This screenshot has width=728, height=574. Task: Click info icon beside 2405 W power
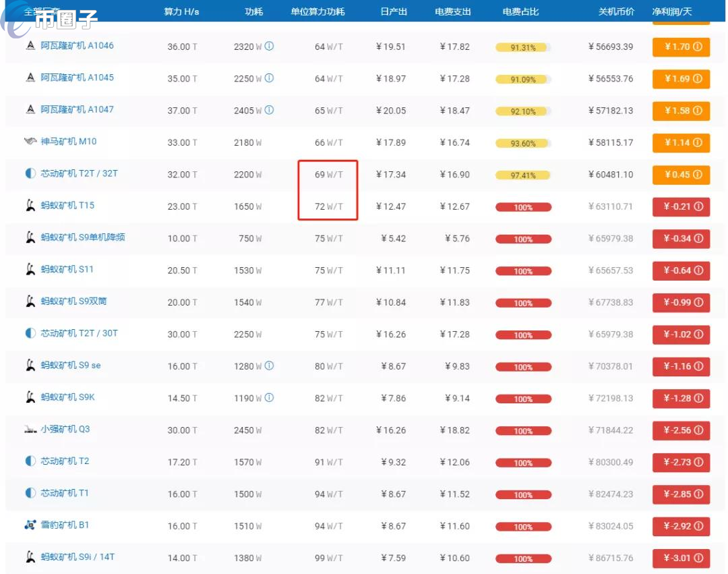click(x=269, y=110)
